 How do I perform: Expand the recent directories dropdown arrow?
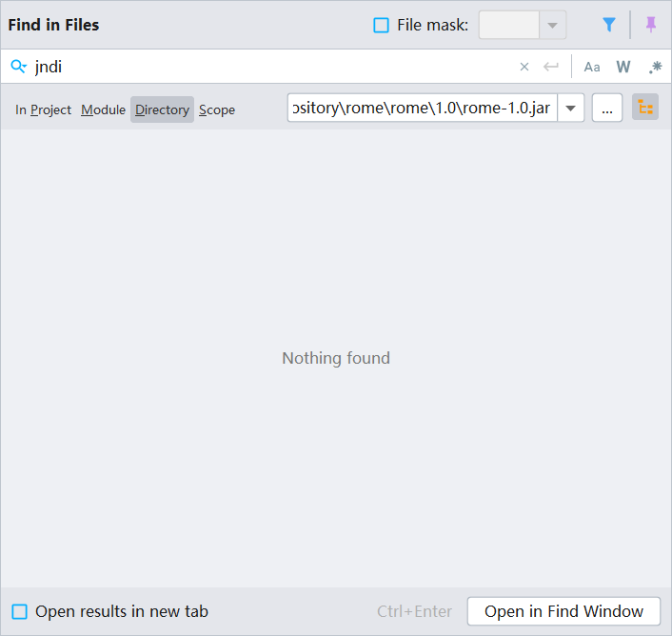(x=570, y=108)
